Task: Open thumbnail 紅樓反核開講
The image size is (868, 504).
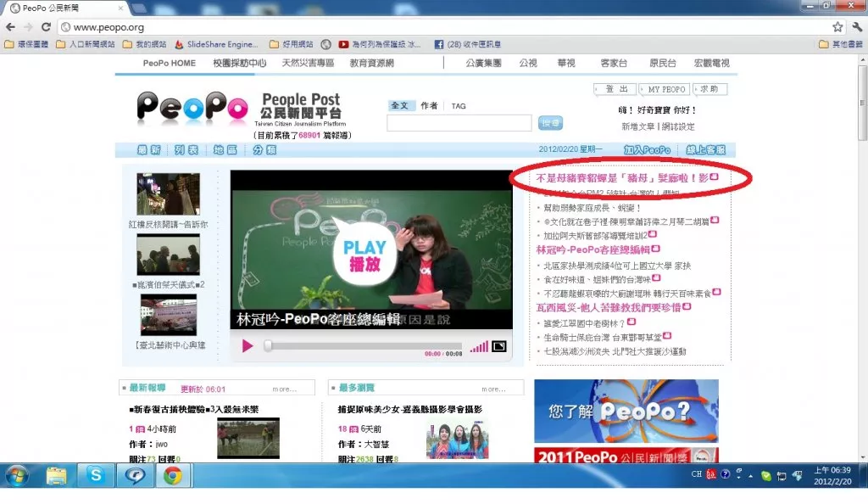Action: [169, 193]
